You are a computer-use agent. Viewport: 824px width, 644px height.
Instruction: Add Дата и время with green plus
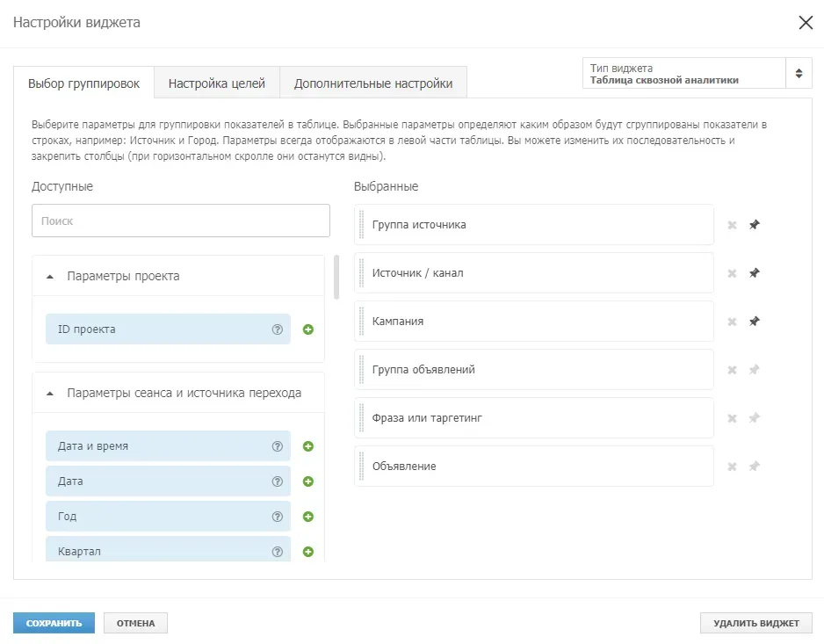[x=308, y=446]
